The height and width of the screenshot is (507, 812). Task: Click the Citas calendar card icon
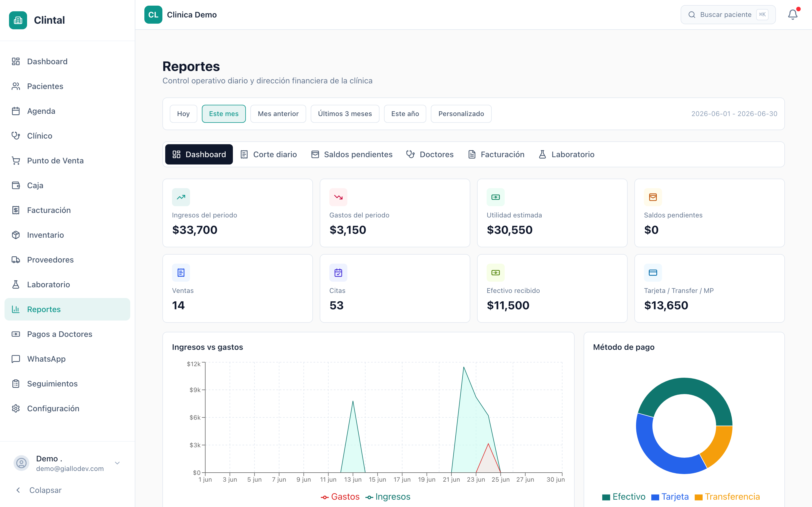(x=338, y=273)
